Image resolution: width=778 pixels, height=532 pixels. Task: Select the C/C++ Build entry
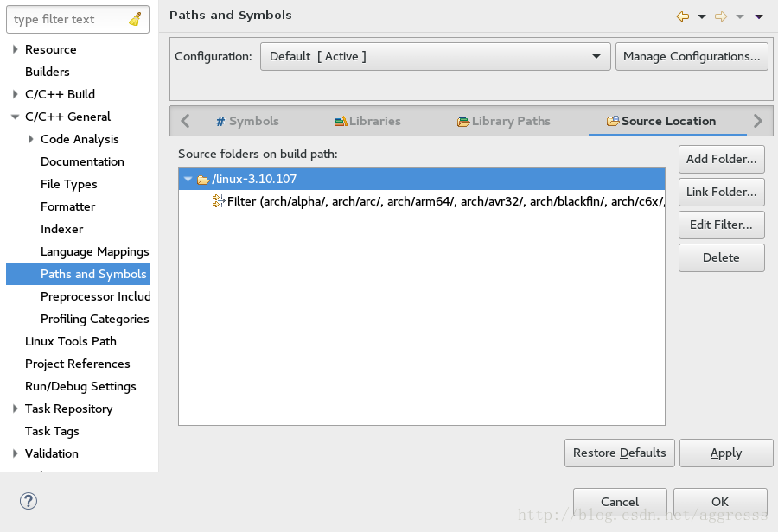coord(60,94)
